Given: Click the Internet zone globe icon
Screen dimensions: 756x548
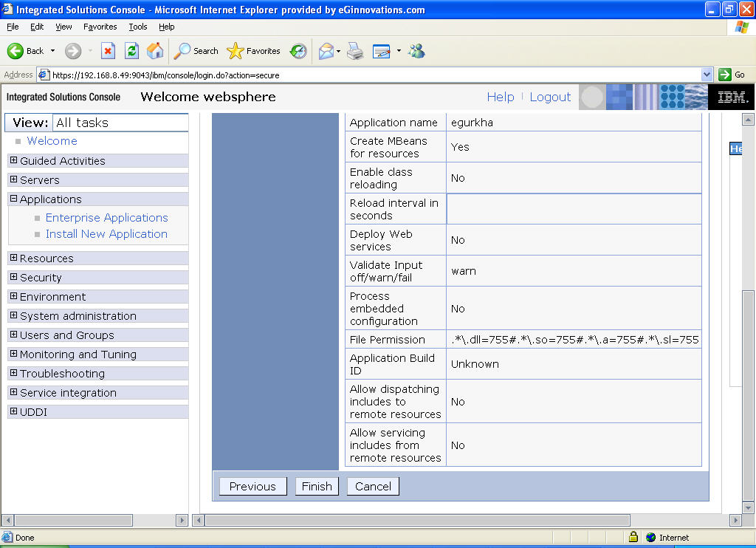Looking at the screenshot, I should point(651,537).
